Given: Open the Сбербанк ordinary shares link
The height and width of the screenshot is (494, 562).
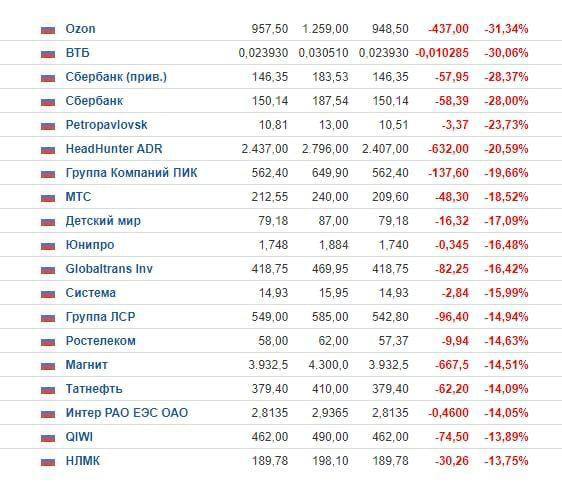Looking at the screenshot, I should click(94, 101).
